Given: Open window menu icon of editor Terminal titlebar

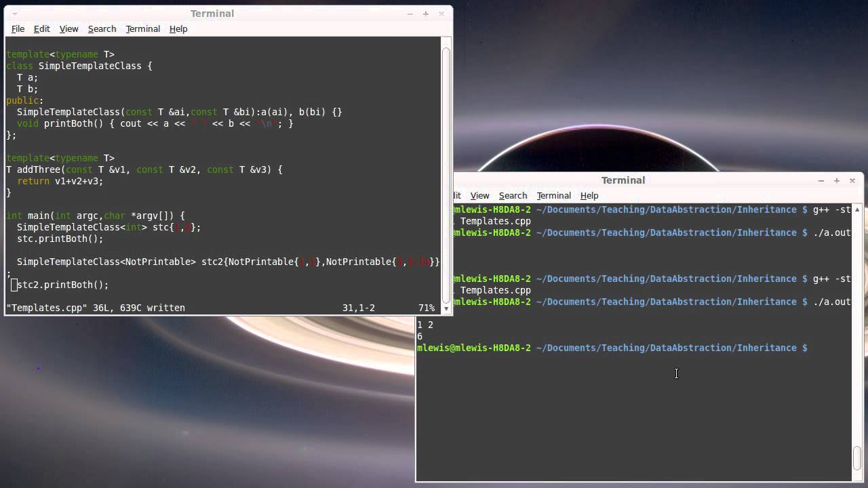Looking at the screenshot, I should coord(15,14).
